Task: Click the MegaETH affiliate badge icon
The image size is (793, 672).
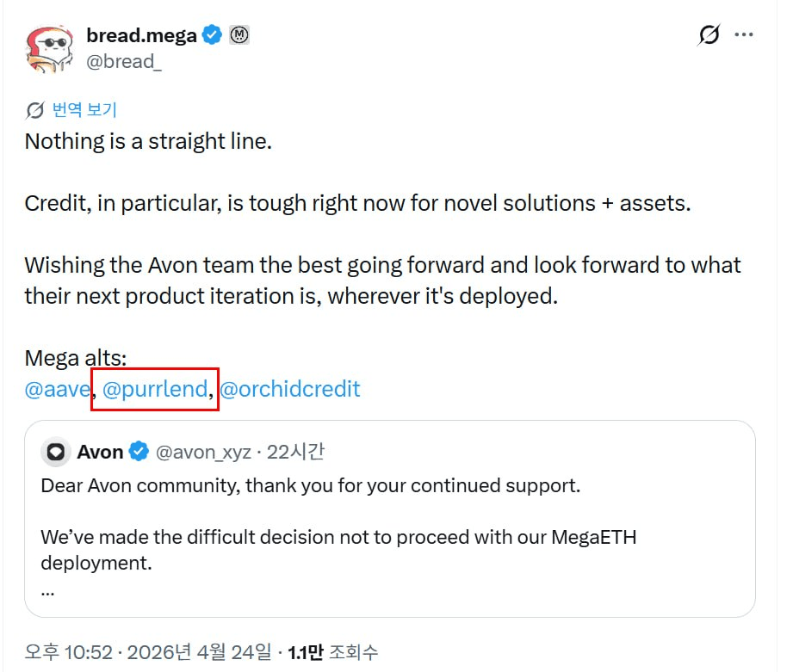Action: click(239, 35)
